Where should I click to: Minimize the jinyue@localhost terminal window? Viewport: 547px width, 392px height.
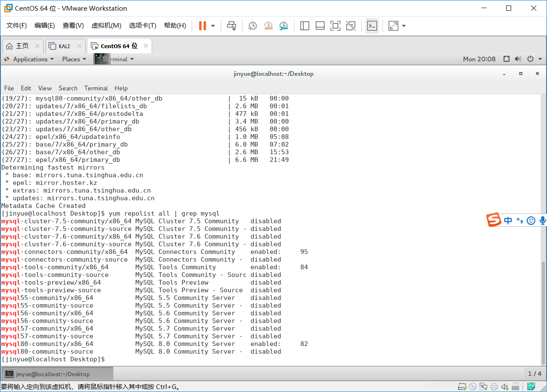(x=504, y=74)
